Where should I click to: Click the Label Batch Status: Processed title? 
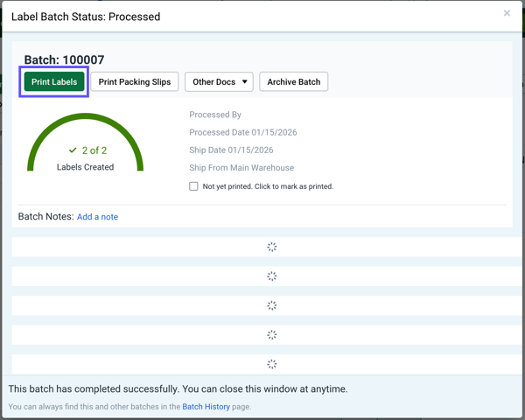(86, 17)
